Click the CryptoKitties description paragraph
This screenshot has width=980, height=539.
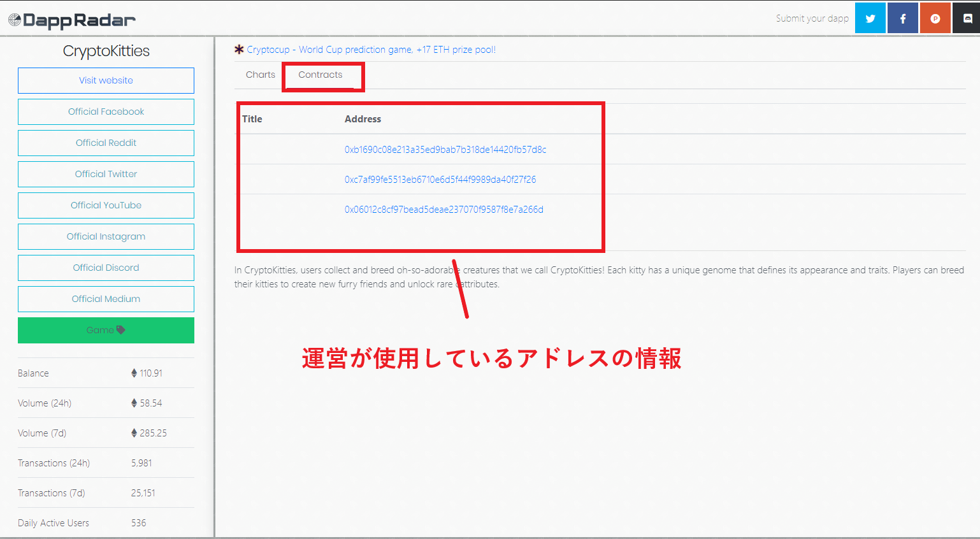tap(599, 277)
